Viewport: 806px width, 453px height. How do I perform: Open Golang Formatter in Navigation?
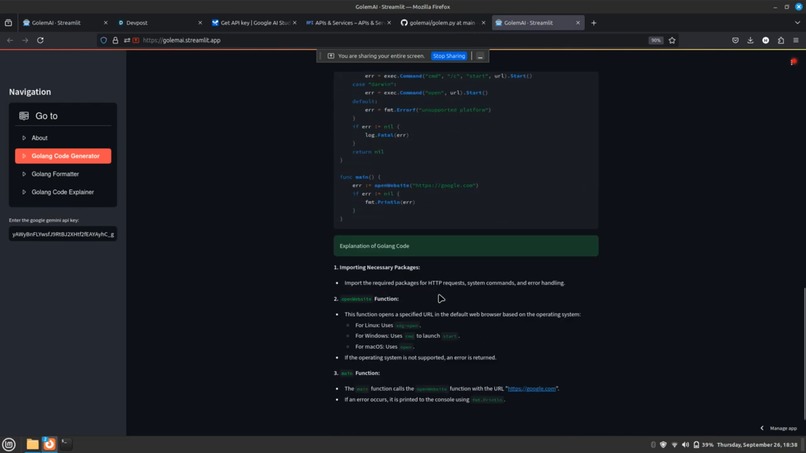point(63,174)
